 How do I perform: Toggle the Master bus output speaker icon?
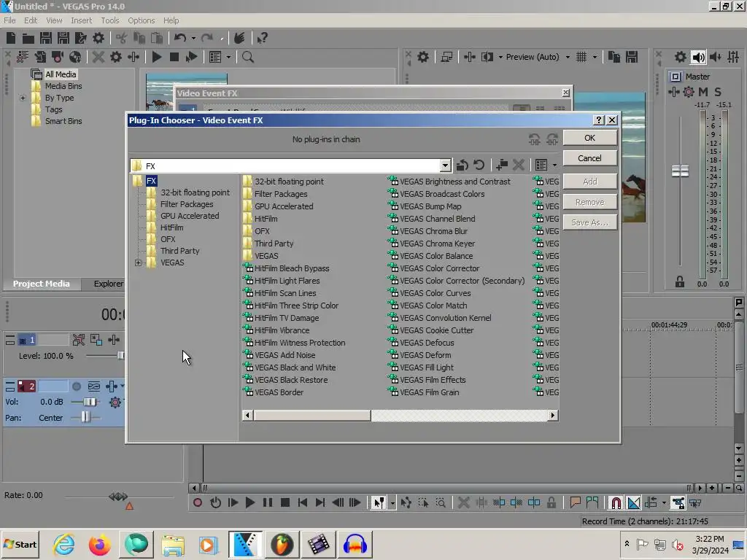click(x=698, y=57)
